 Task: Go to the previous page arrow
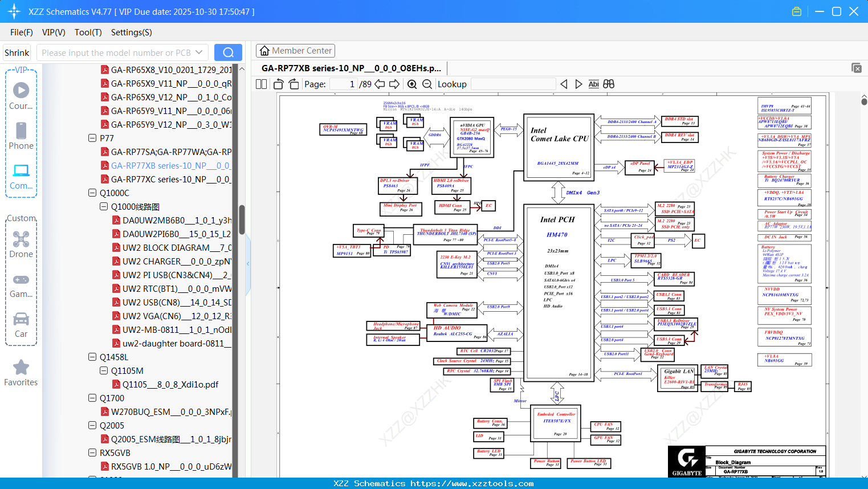tap(380, 84)
